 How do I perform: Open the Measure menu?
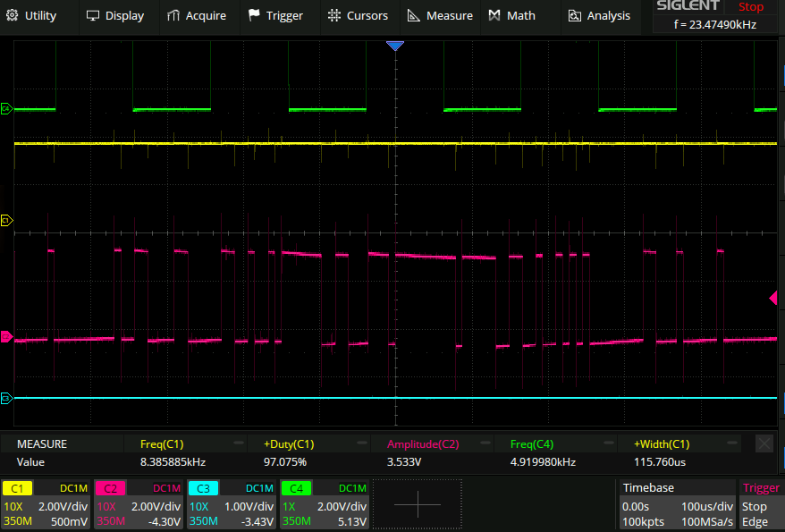click(x=439, y=15)
